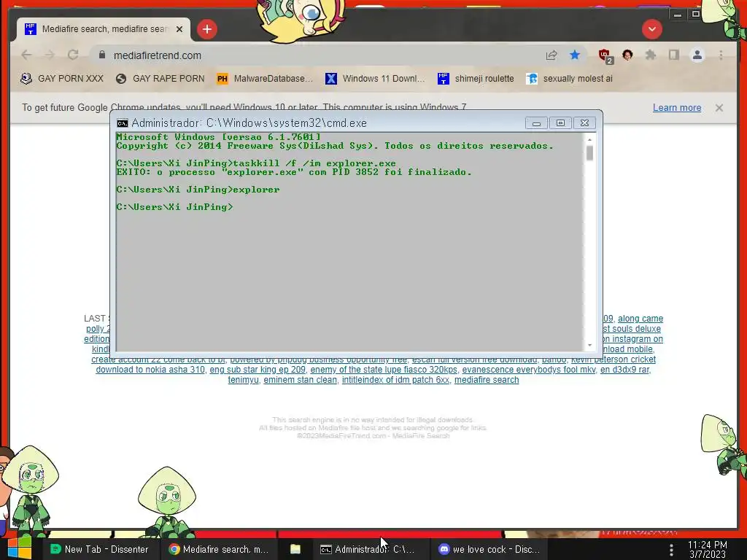Click the taskbar clock 11:24 PM
Image resolution: width=747 pixels, height=560 pixels.
(708, 550)
